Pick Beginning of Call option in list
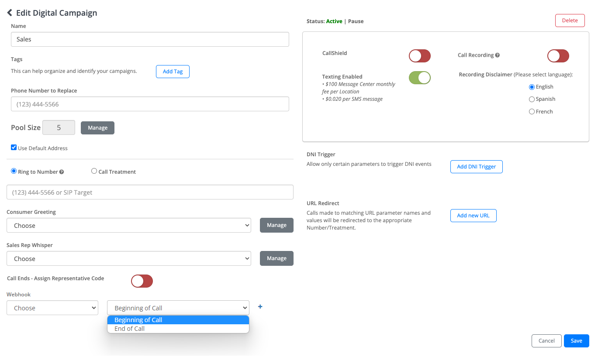 pyautogui.click(x=138, y=320)
